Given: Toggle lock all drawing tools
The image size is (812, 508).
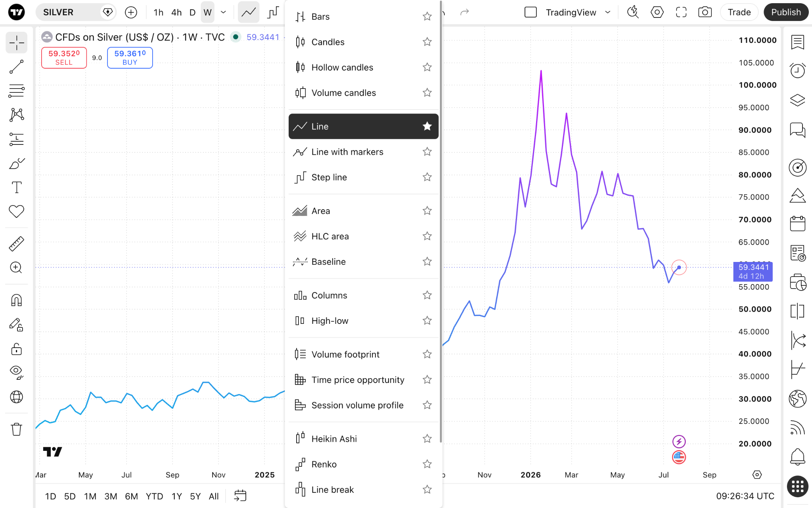Looking at the screenshot, I should pos(17,349).
